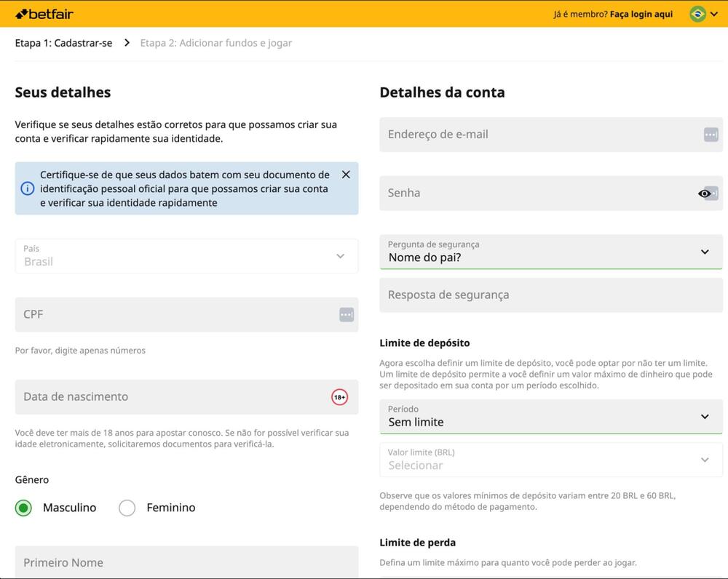This screenshot has height=579, width=728.
Task: Click the Betfair logo
Action: tap(44, 14)
